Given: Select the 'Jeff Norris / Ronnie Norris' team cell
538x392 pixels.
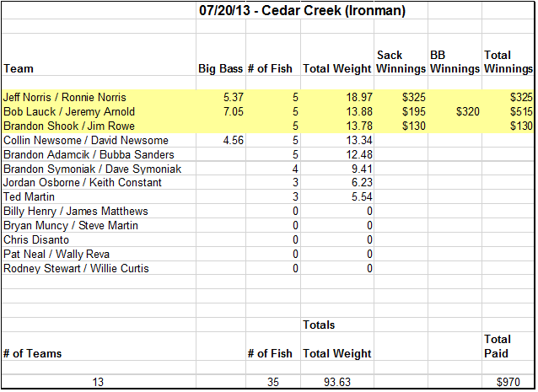Looking at the screenshot, I should [x=66, y=98].
